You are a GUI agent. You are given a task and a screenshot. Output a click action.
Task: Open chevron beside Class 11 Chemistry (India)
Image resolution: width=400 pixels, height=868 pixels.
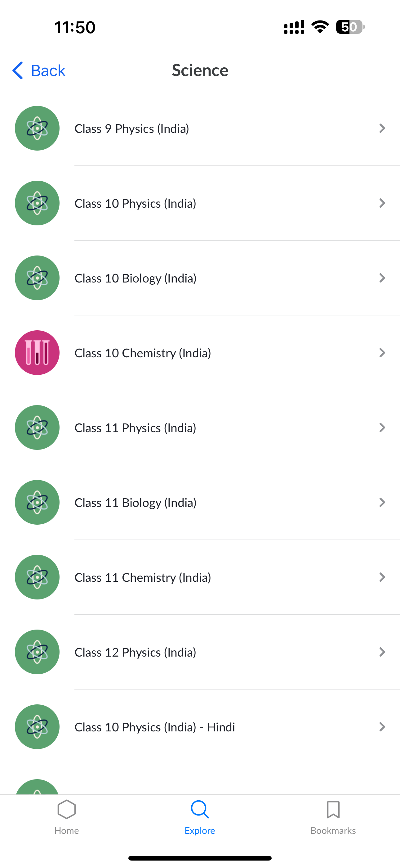[382, 577]
